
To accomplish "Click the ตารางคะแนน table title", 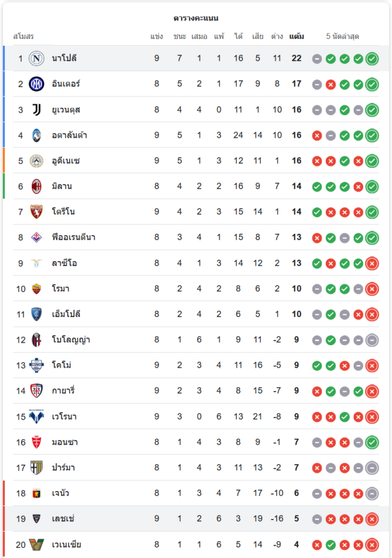I will 196,18.
